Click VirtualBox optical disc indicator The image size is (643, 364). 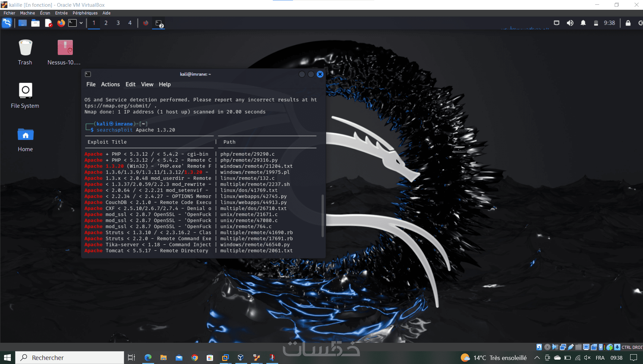(547, 347)
